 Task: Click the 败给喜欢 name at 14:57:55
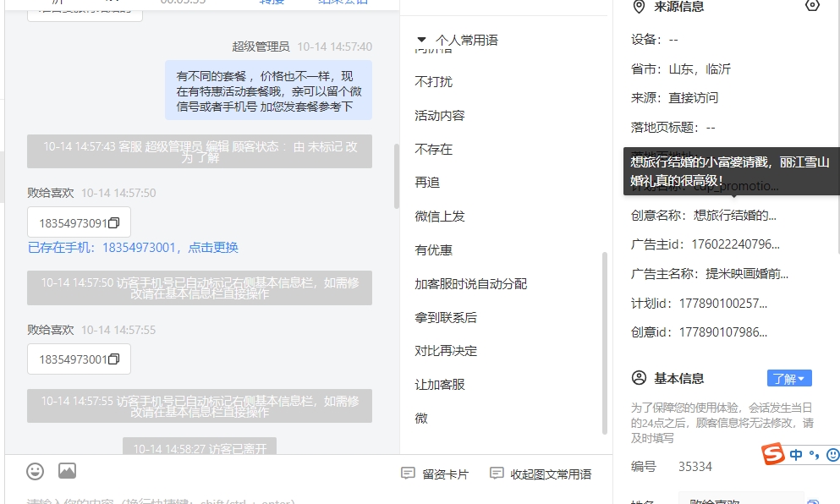(x=51, y=330)
